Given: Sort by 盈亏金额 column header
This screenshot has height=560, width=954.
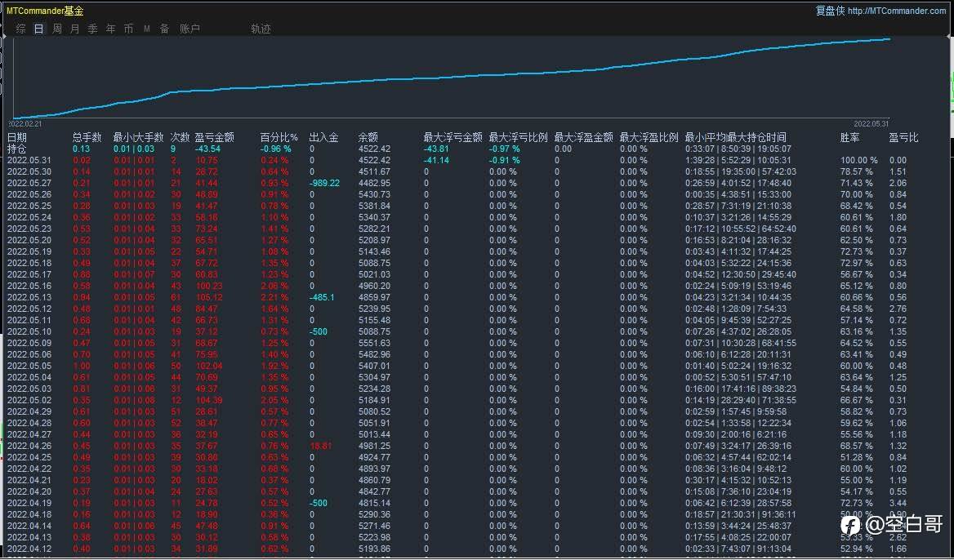Looking at the screenshot, I should (x=214, y=137).
